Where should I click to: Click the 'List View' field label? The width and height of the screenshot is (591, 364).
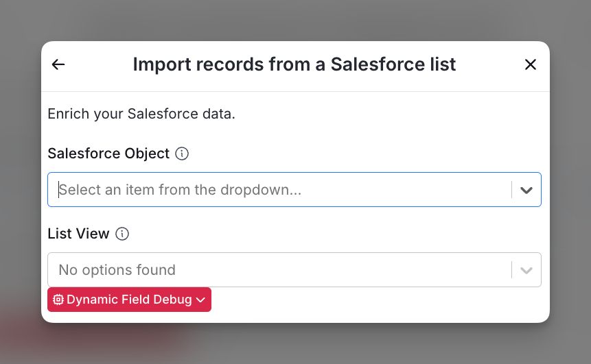tap(78, 234)
